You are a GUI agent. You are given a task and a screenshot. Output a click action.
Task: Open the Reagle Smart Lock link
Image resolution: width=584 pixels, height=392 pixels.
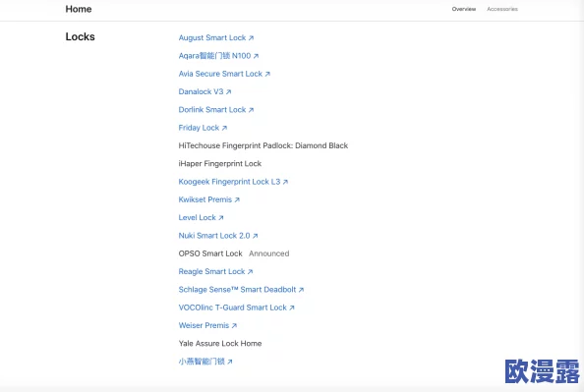click(x=215, y=271)
